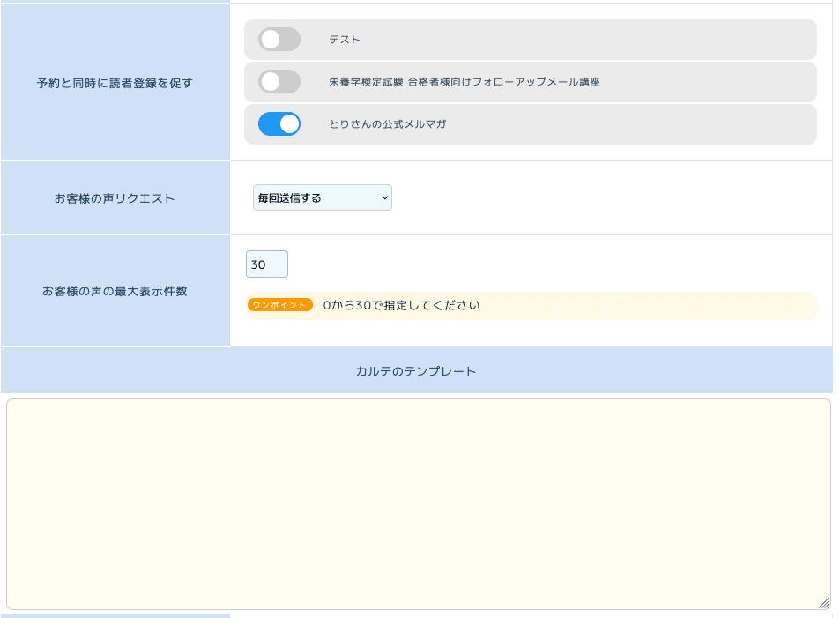Click the textarea resize handle
This screenshot has height=618, width=840.
(x=824, y=605)
